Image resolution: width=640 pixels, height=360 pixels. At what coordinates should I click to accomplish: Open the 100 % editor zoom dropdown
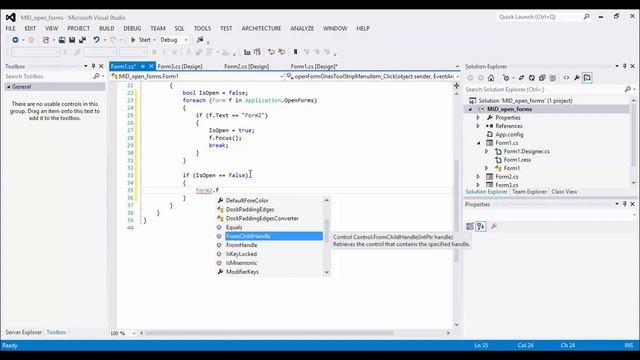[x=134, y=333]
